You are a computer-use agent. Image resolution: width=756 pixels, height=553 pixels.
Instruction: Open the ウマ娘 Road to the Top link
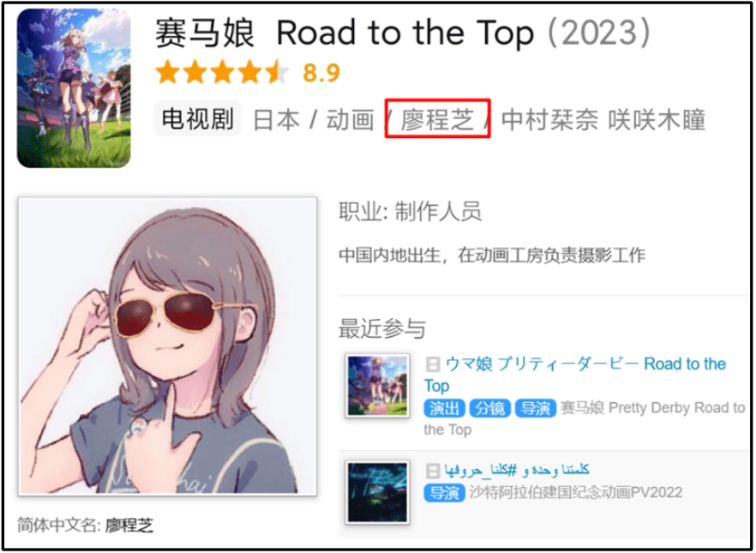click(x=574, y=375)
